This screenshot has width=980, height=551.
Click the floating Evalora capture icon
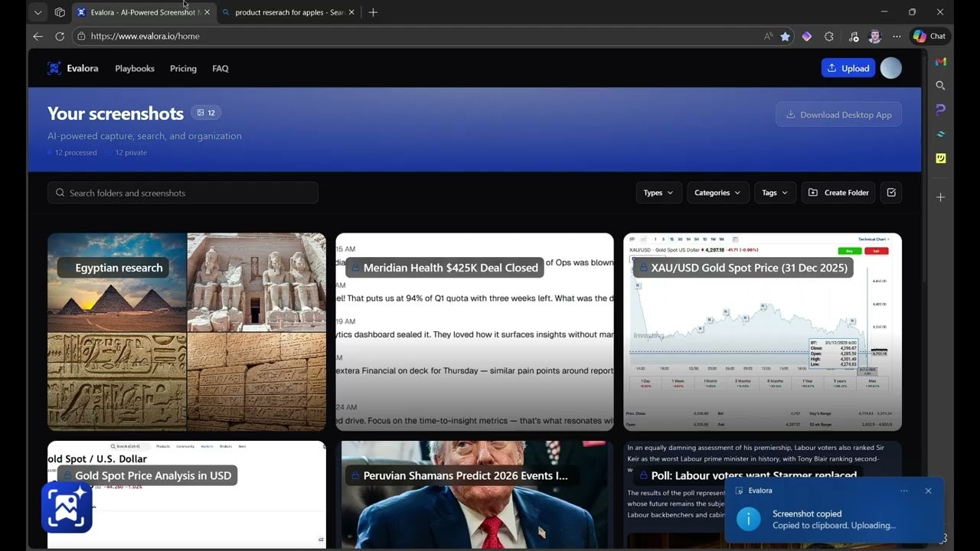(x=67, y=507)
